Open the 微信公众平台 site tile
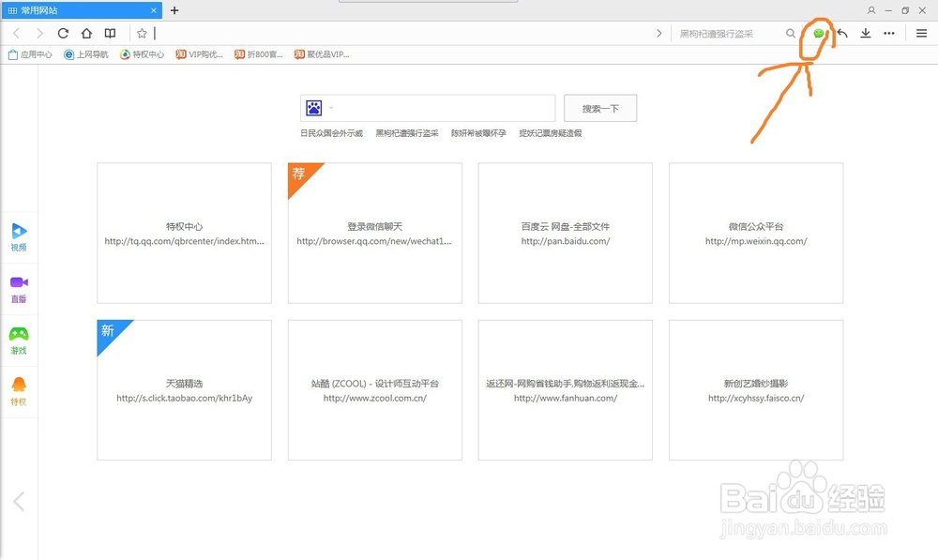Image resolution: width=938 pixels, height=560 pixels. (x=756, y=234)
